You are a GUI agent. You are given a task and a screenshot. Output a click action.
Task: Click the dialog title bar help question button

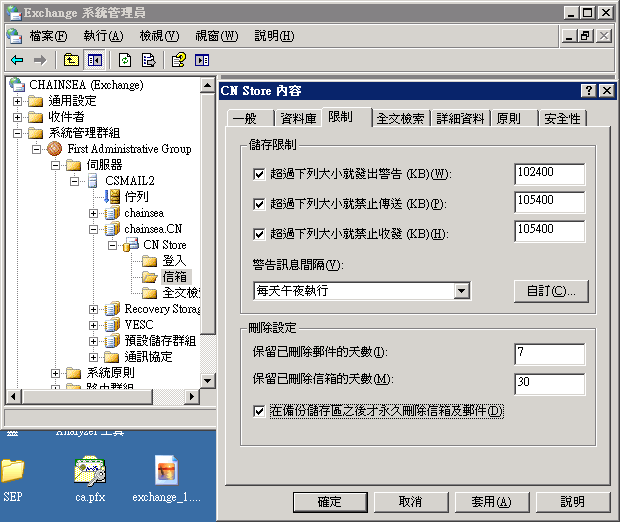[x=589, y=91]
